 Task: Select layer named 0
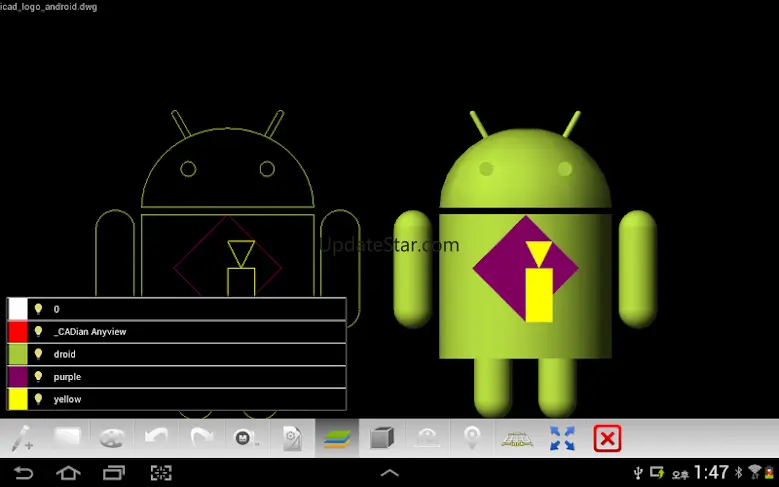click(x=57, y=309)
